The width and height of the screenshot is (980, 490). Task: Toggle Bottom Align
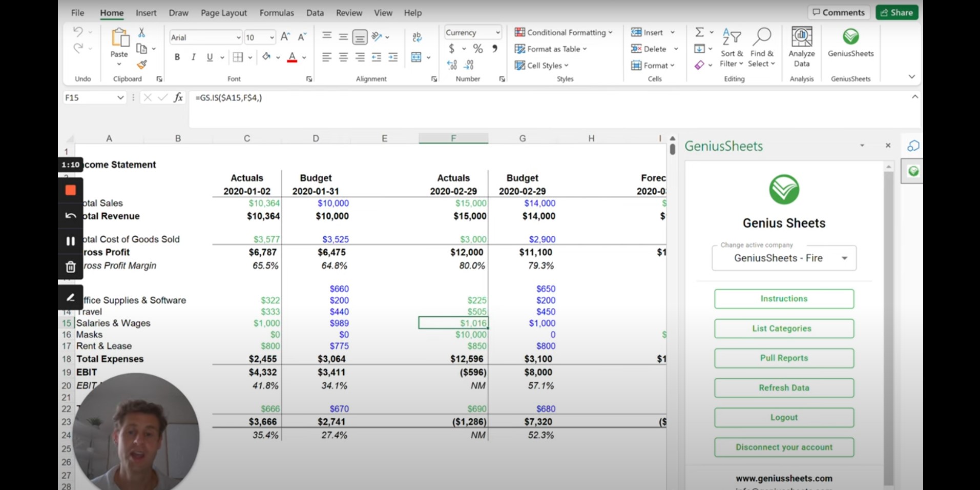360,37
